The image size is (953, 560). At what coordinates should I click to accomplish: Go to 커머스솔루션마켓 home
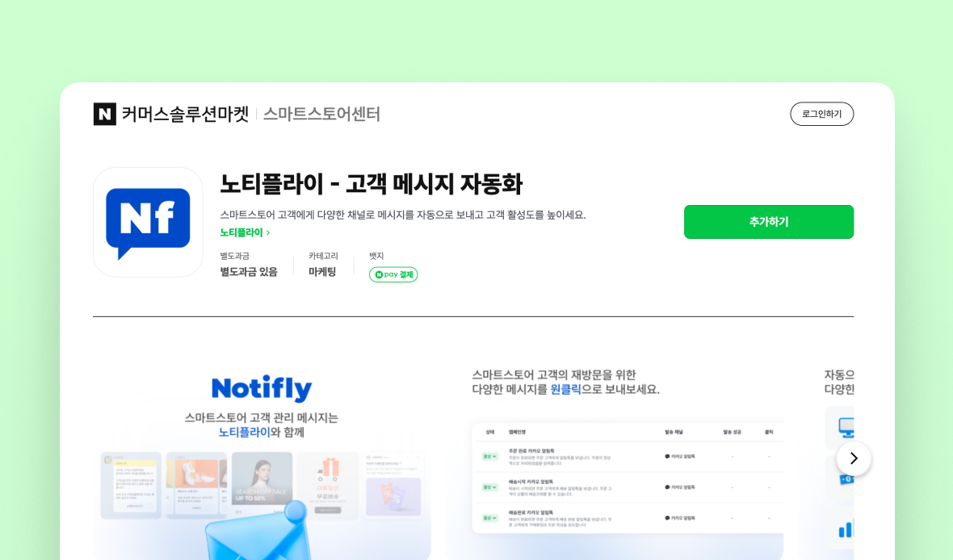[x=186, y=114]
